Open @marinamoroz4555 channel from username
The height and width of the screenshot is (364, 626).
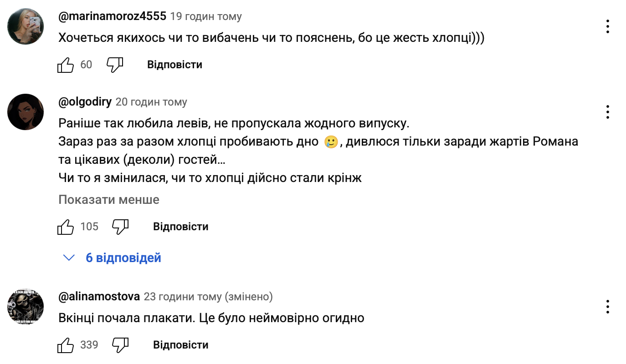point(112,17)
